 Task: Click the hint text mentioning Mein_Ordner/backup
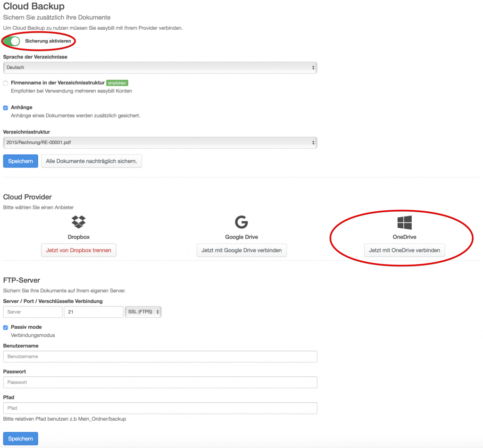pyautogui.click(x=65, y=419)
